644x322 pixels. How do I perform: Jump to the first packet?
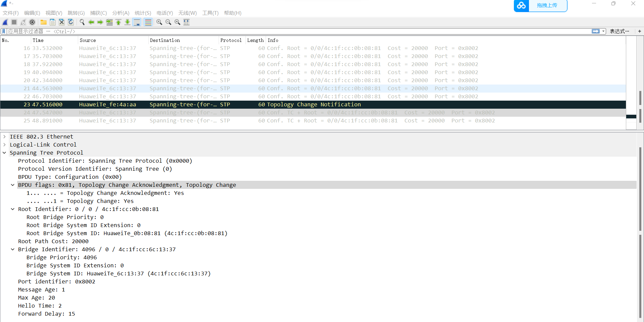tap(118, 22)
